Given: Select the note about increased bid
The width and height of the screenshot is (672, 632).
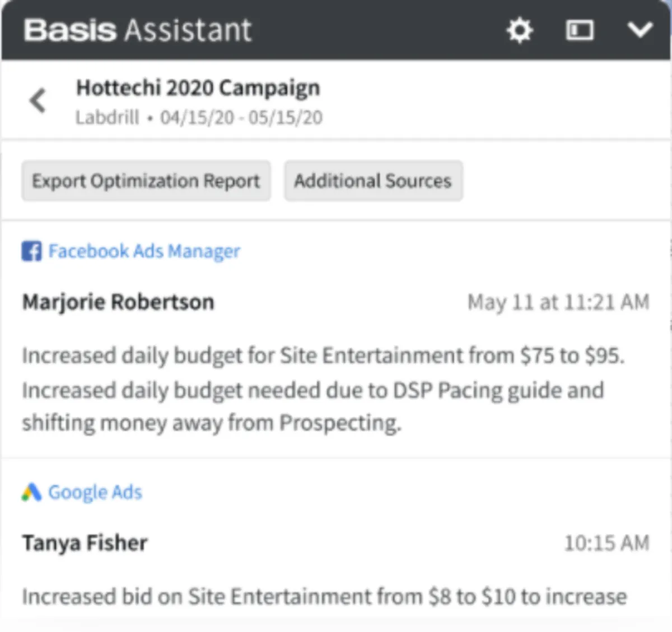Looking at the screenshot, I should (324, 597).
